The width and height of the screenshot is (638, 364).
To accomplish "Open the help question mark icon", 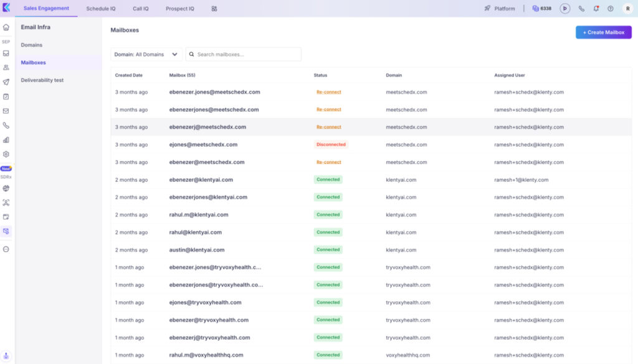I will tap(610, 8).
